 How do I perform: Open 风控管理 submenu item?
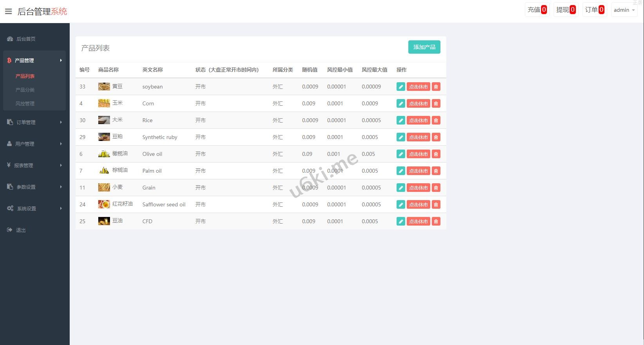pyautogui.click(x=25, y=103)
